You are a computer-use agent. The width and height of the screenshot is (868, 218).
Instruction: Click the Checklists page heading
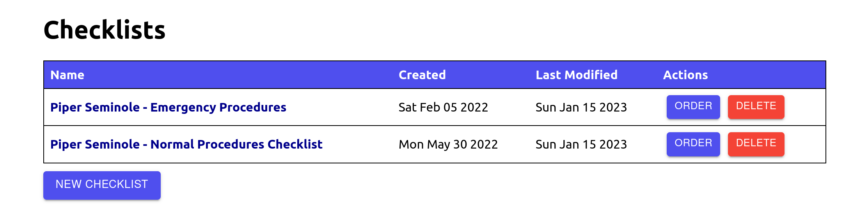(105, 30)
